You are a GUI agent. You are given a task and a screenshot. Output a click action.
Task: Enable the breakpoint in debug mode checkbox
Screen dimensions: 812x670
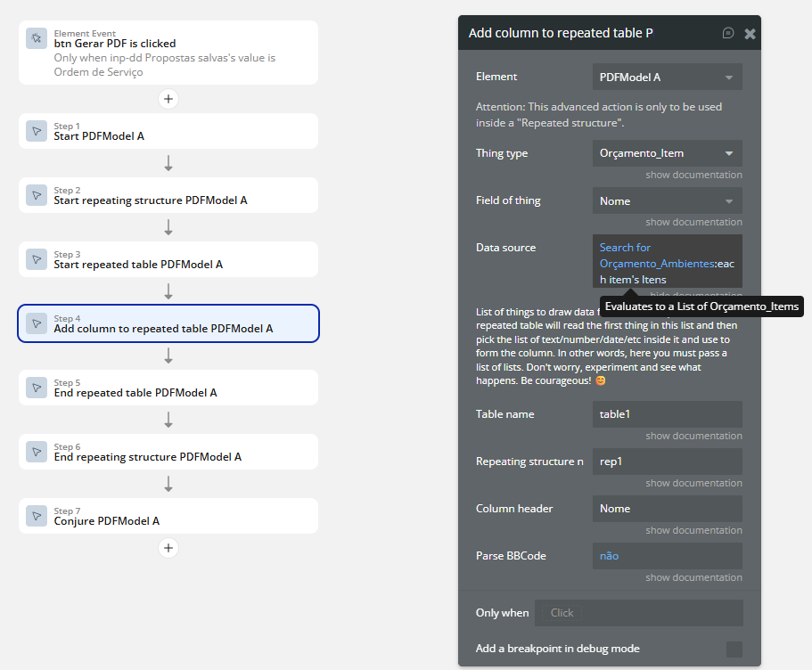(734, 649)
